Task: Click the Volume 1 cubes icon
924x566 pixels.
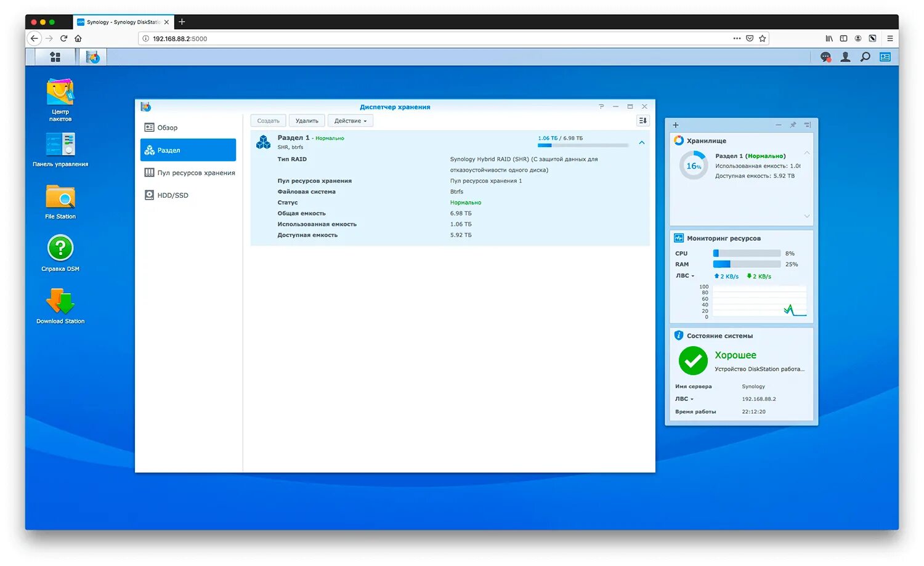Action: [x=264, y=142]
